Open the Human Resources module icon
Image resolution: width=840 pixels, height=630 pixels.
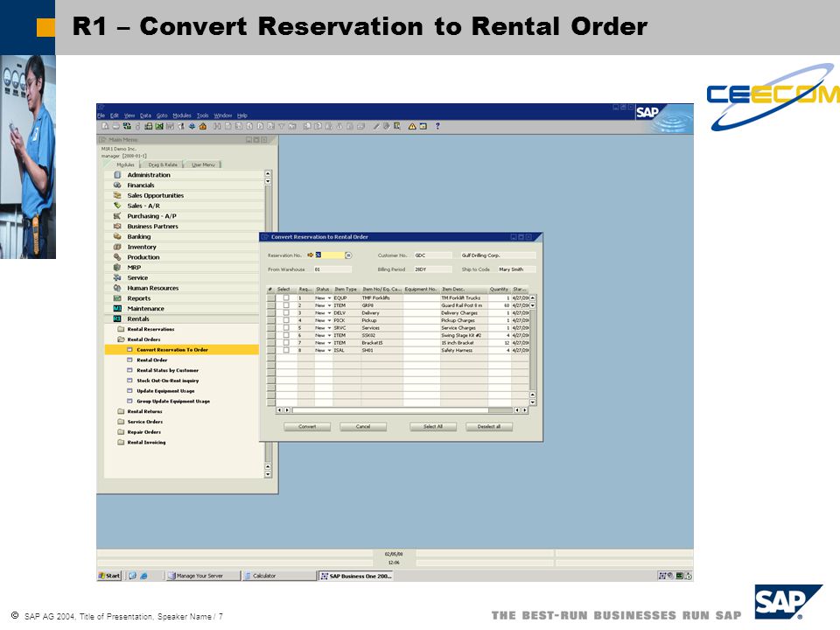pyautogui.click(x=117, y=288)
